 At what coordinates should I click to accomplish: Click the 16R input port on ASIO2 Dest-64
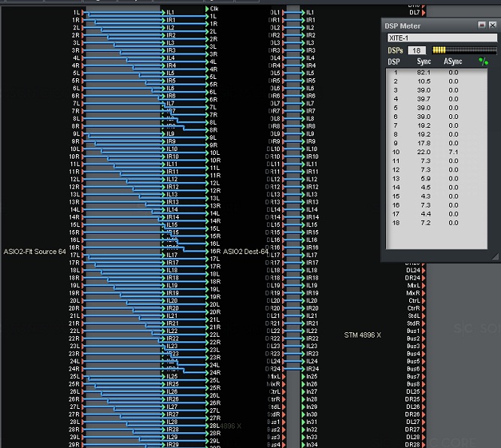pyautogui.click(x=208, y=251)
